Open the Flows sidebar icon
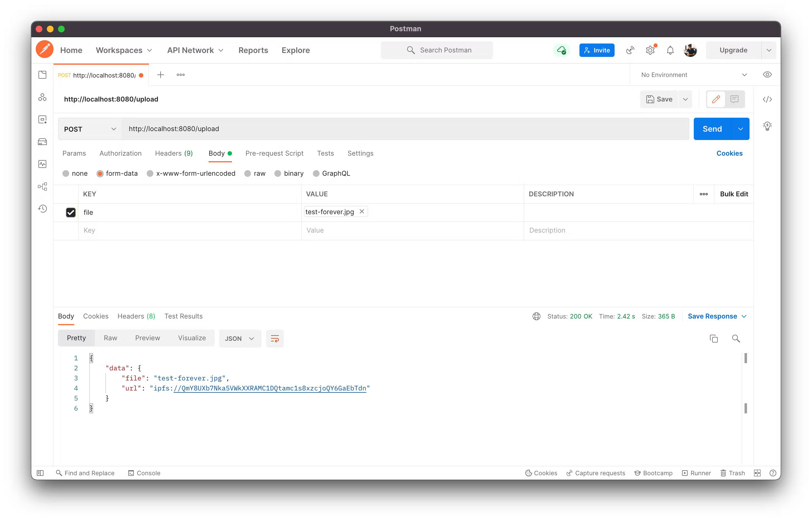Image resolution: width=812 pixels, height=521 pixels. coord(42,186)
